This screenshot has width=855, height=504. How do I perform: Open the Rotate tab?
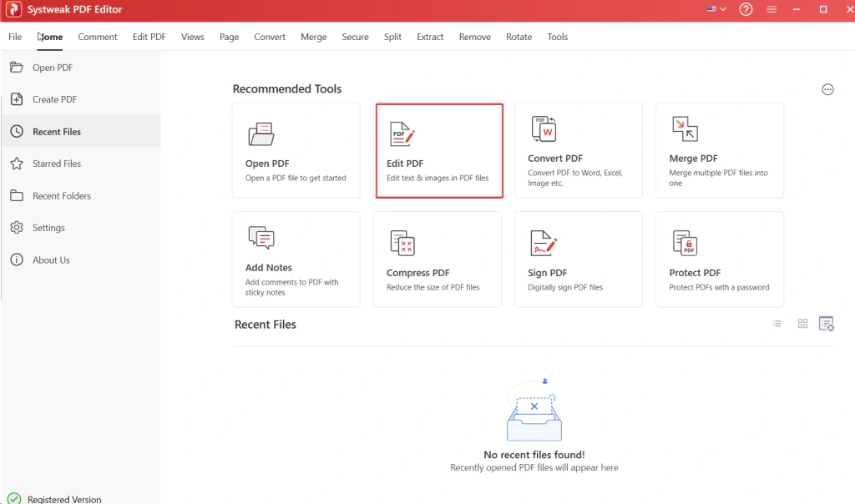click(x=519, y=37)
